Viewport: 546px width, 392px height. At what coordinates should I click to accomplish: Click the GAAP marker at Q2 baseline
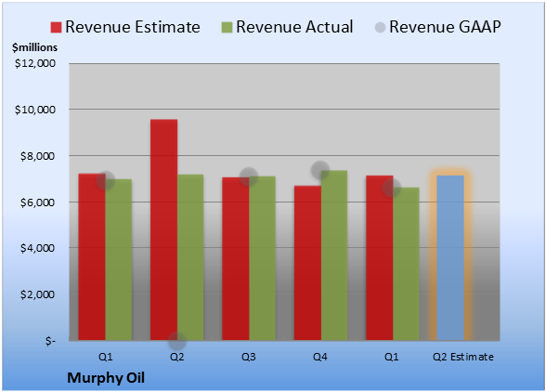click(x=177, y=341)
